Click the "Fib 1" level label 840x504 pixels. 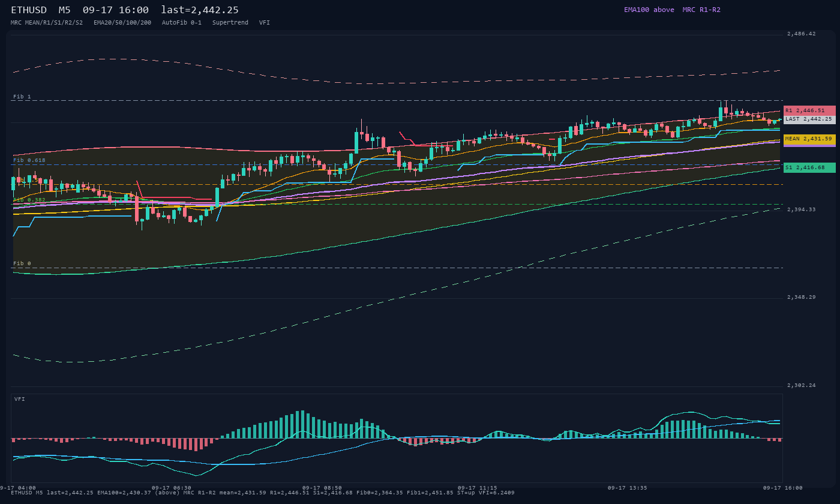22,97
